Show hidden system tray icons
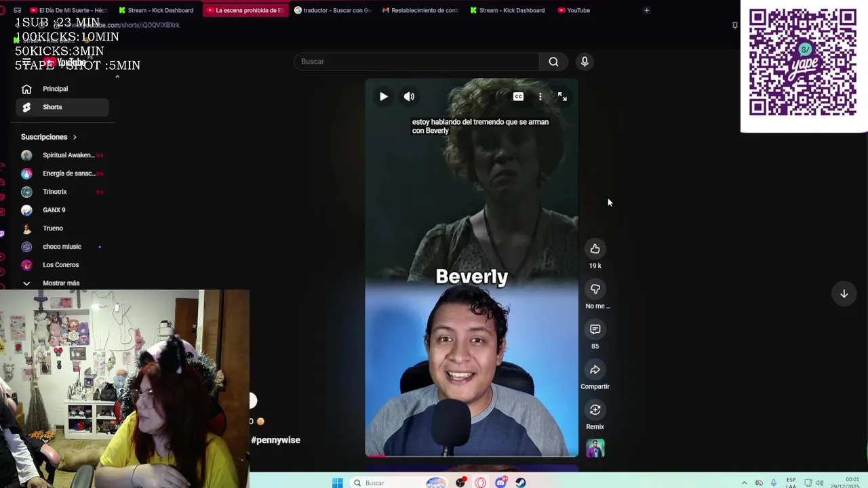The image size is (868, 488). (744, 483)
